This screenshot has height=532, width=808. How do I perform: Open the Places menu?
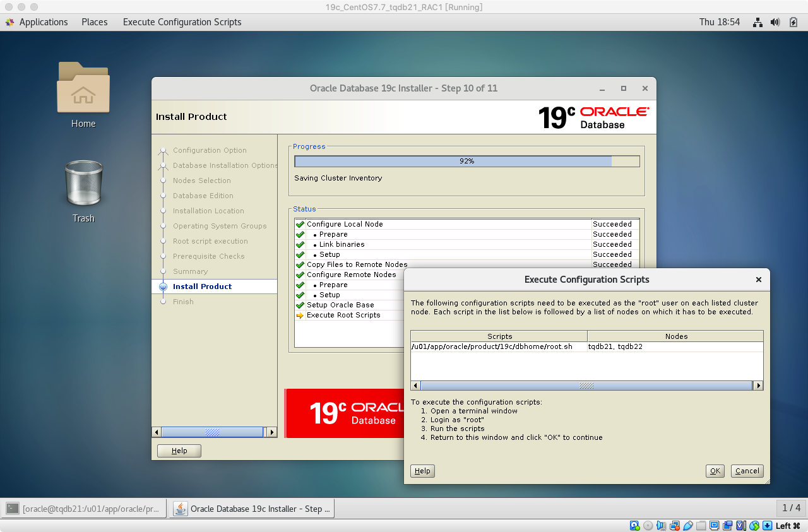(x=95, y=22)
